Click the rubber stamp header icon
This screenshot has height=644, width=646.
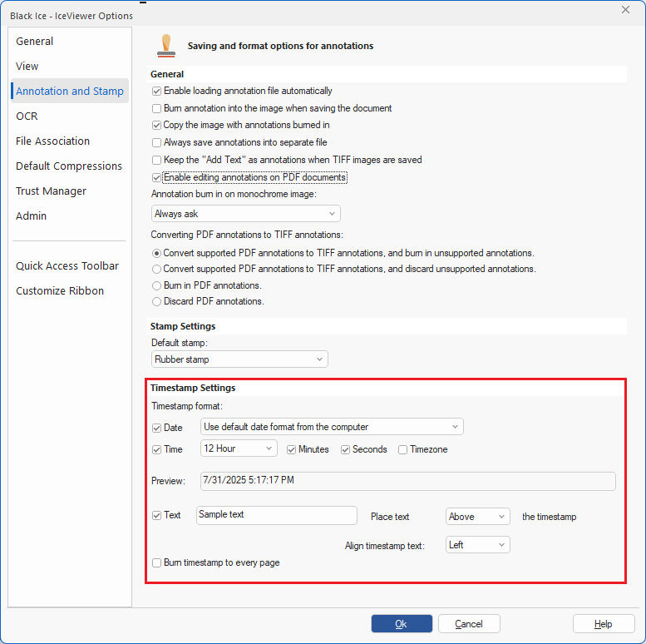(166, 46)
